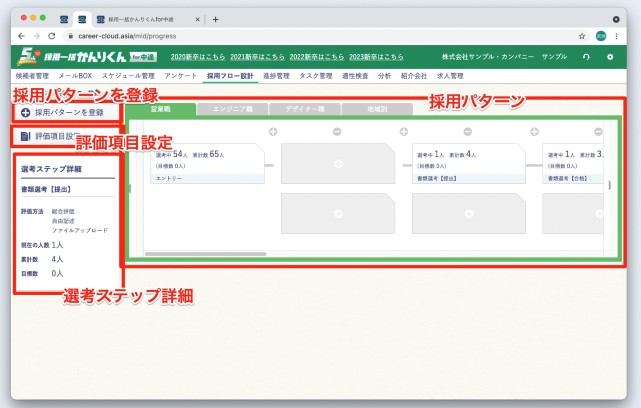Click the headset support icon in header
The image size is (641, 408).
pyautogui.click(x=586, y=57)
